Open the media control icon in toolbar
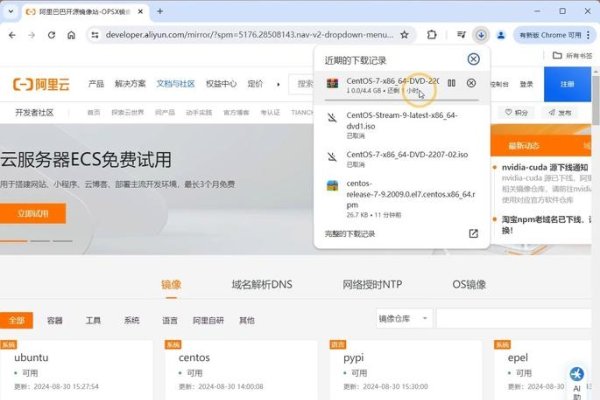 pos(461,35)
